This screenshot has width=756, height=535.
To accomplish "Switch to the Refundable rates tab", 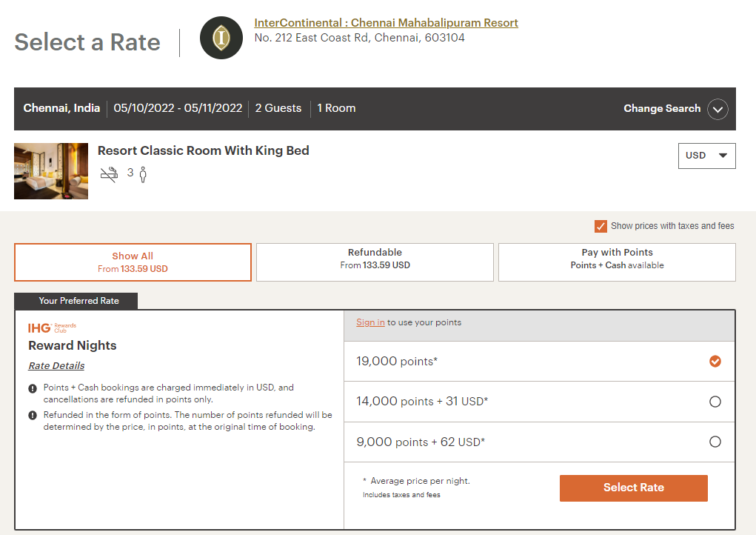I will tap(375, 262).
